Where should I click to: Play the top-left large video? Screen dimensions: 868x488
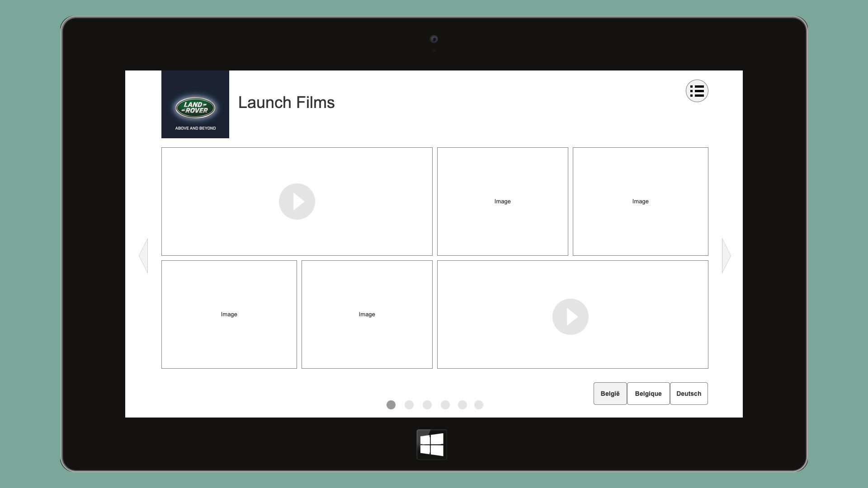click(x=297, y=202)
